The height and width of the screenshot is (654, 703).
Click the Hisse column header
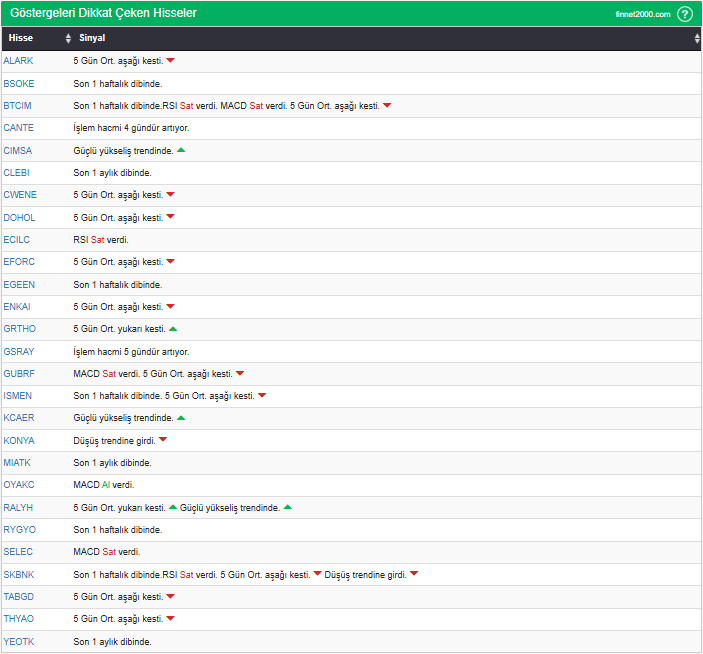[x=21, y=38]
